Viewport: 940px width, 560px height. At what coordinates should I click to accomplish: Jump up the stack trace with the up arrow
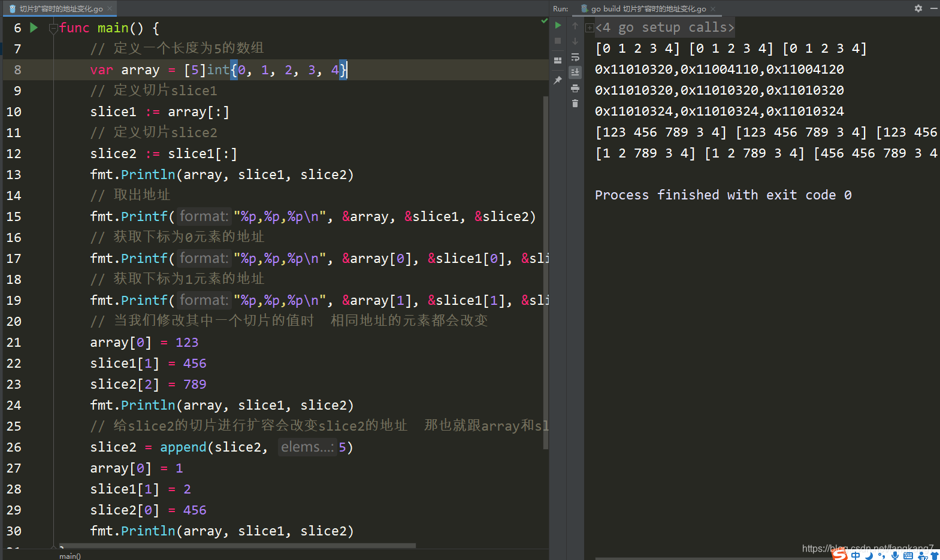[x=575, y=26]
